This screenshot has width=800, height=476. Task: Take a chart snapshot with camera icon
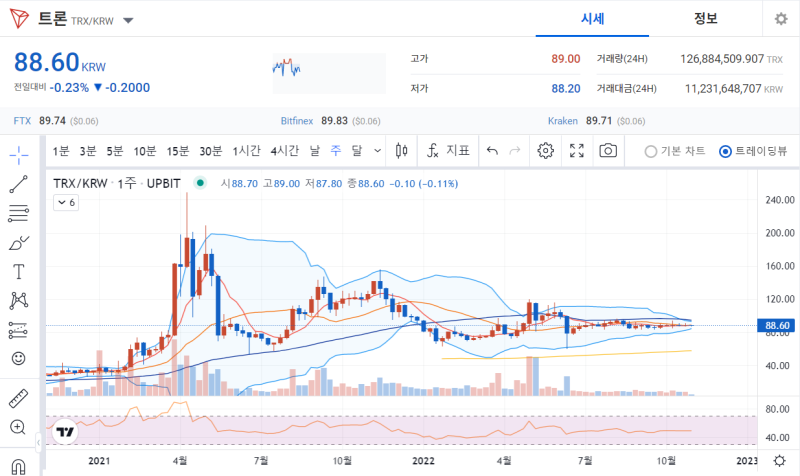(x=608, y=151)
